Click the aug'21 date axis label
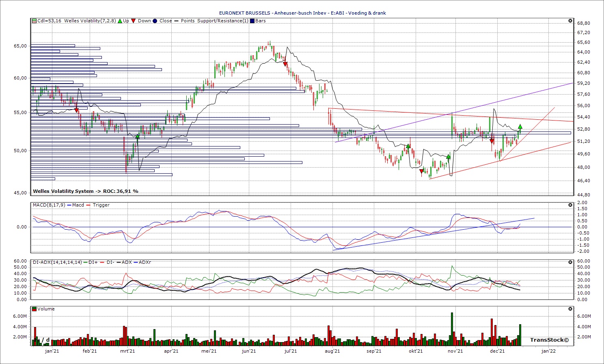The height and width of the screenshot is (364, 604). 332,351
